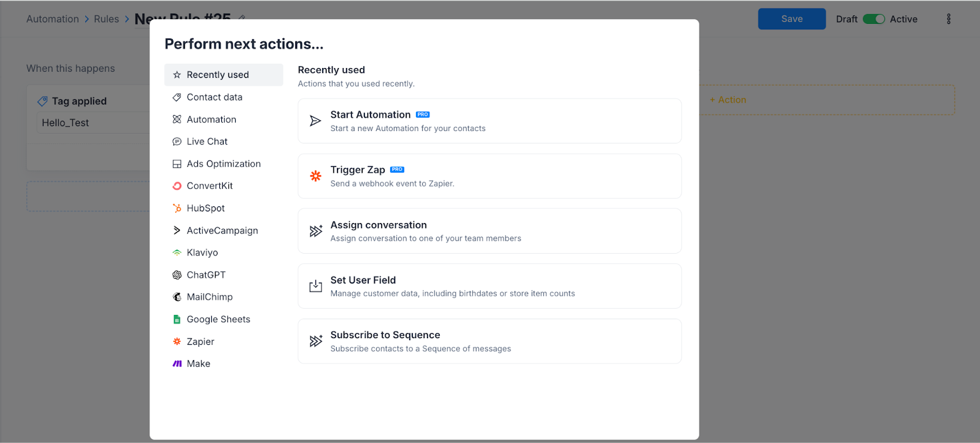The height and width of the screenshot is (443, 980).
Task: Click the HubSpot logo icon
Action: (x=177, y=208)
